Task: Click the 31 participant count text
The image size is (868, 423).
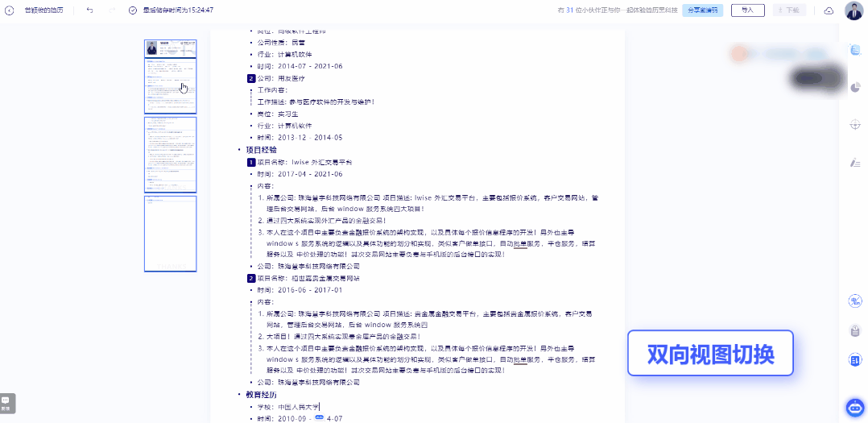Action: coord(569,10)
